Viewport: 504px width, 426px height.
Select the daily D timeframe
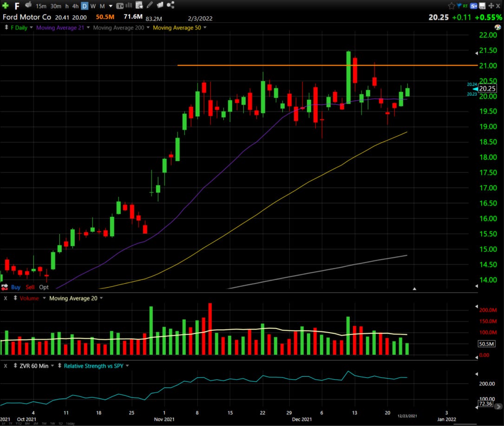(84, 6)
